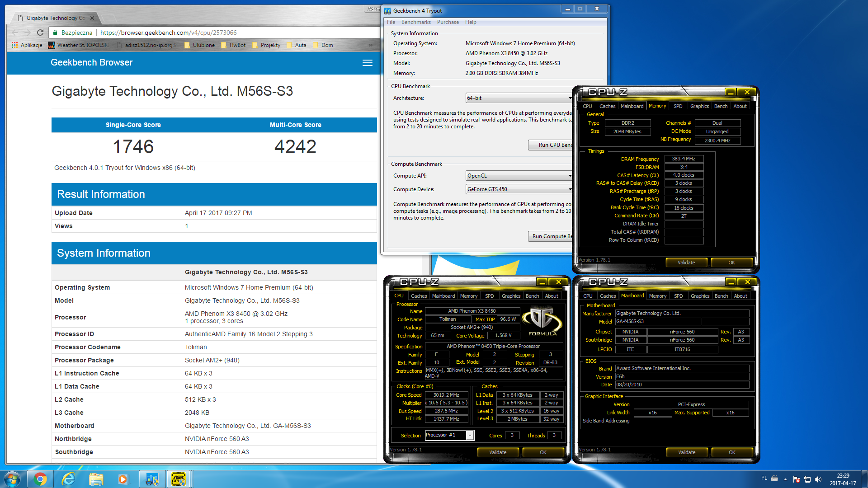This screenshot has height=488, width=868.
Task: Click the secure padlock icon in address bar
Action: [55, 33]
